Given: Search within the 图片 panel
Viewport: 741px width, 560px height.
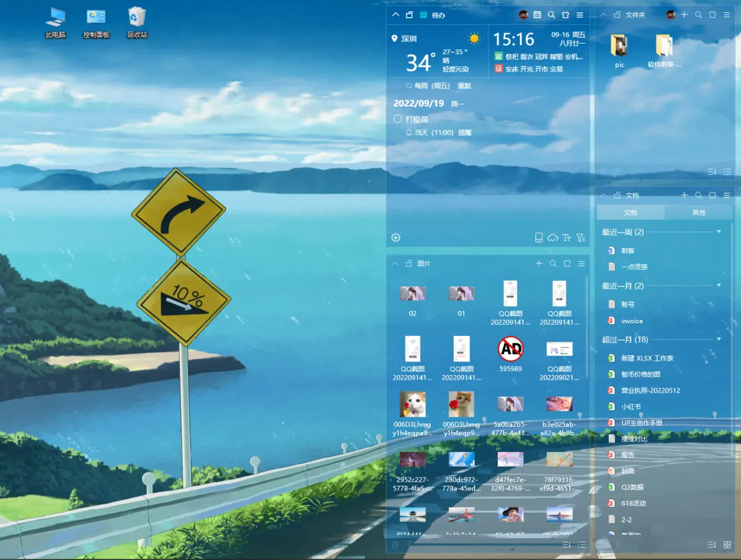Looking at the screenshot, I should coord(553,263).
